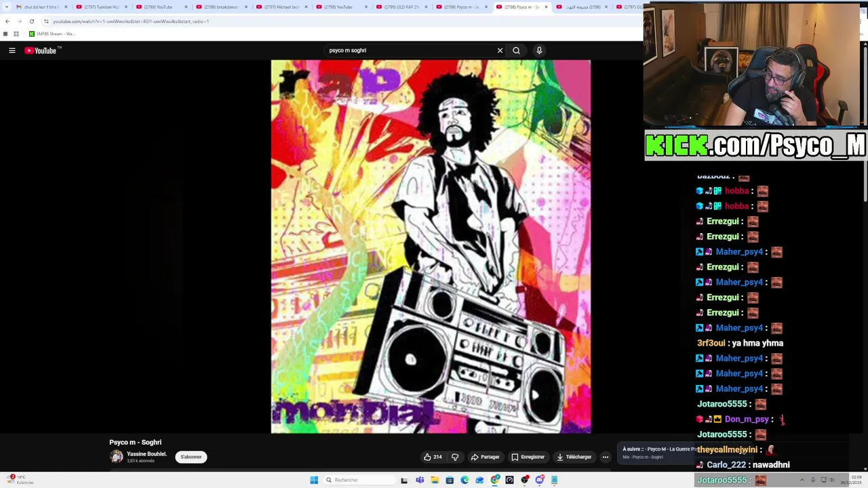The height and width of the screenshot is (488, 868).
Task: Open the three-dot more actions menu
Action: coord(606,457)
